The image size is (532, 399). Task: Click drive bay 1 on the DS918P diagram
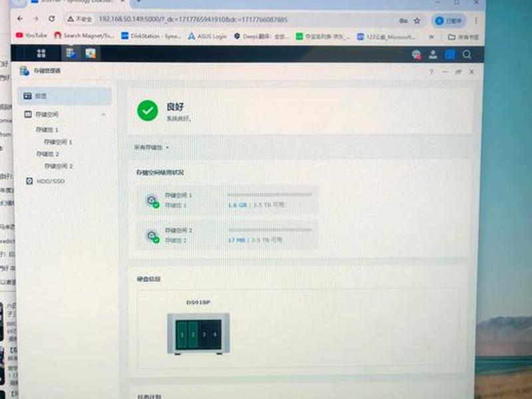tap(182, 335)
